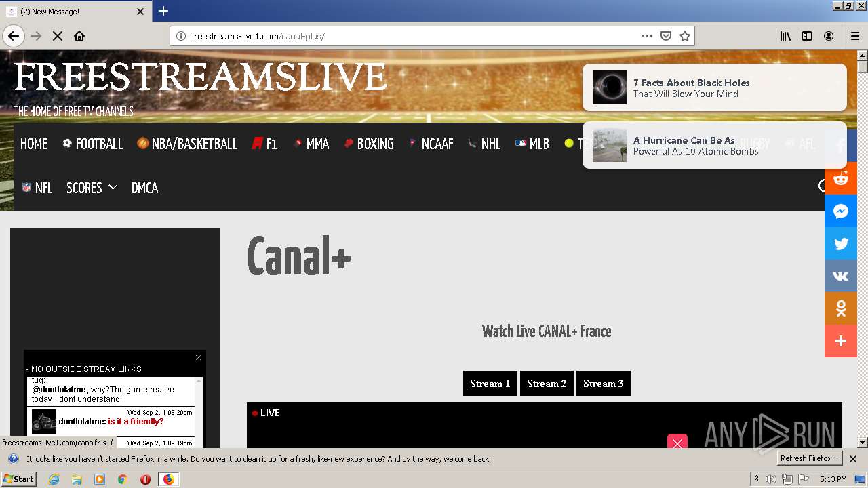Open Opera from the taskbar
This screenshot has width=868, height=488.
tap(145, 479)
